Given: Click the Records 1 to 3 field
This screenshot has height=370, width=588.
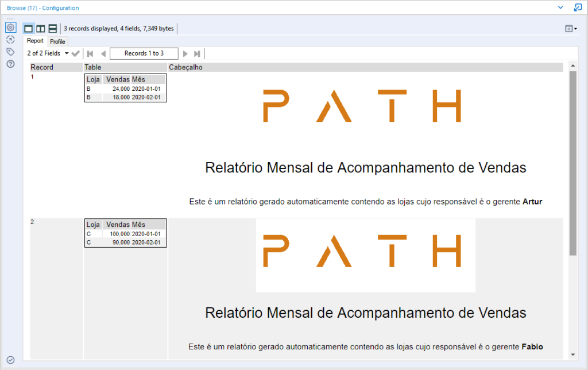Looking at the screenshot, I should click(x=144, y=53).
